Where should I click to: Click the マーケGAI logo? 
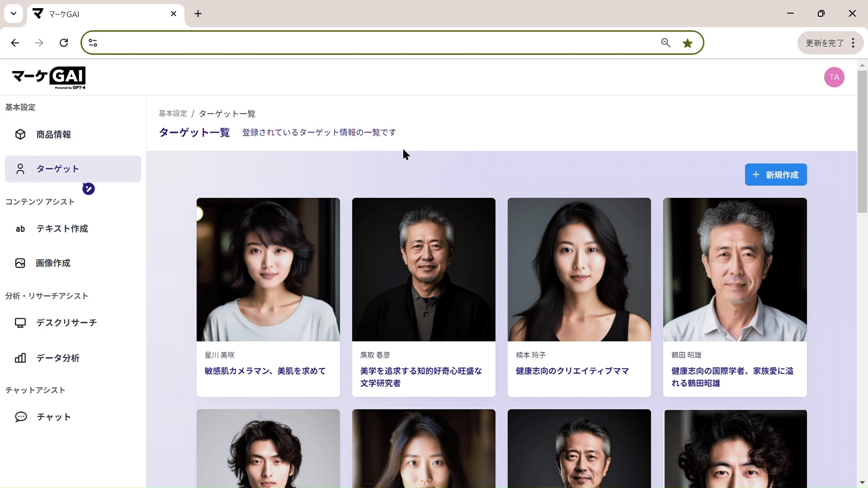[49, 78]
